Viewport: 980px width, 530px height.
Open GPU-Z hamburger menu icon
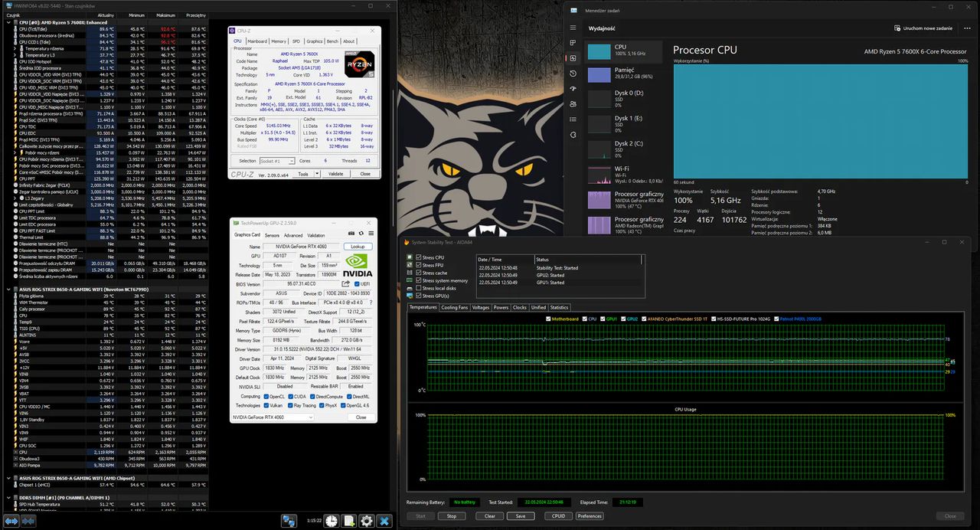point(371,234)
